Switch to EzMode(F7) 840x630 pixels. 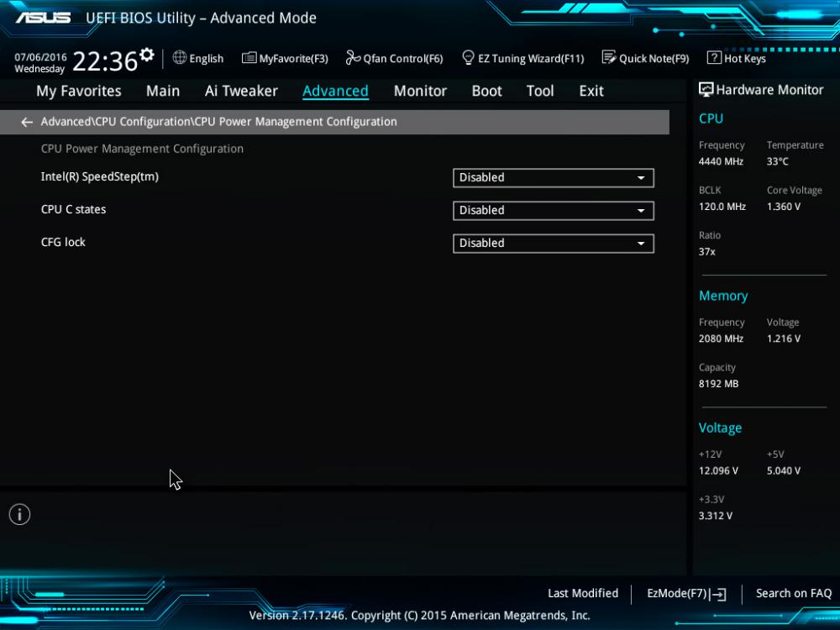tap(685, 593)
